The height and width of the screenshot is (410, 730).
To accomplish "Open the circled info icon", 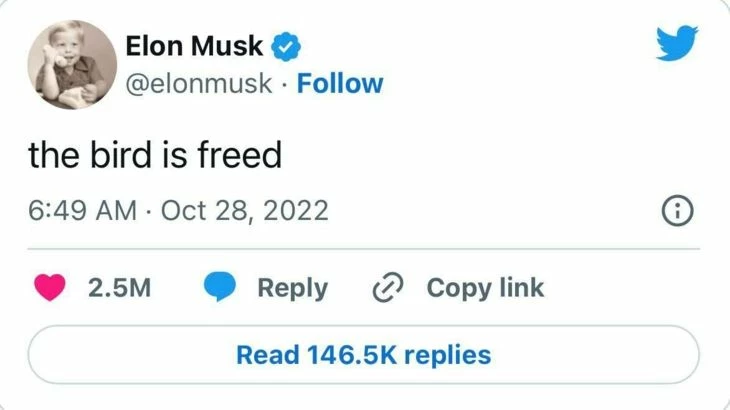I will pyautogui.click(x=677, y=211).
